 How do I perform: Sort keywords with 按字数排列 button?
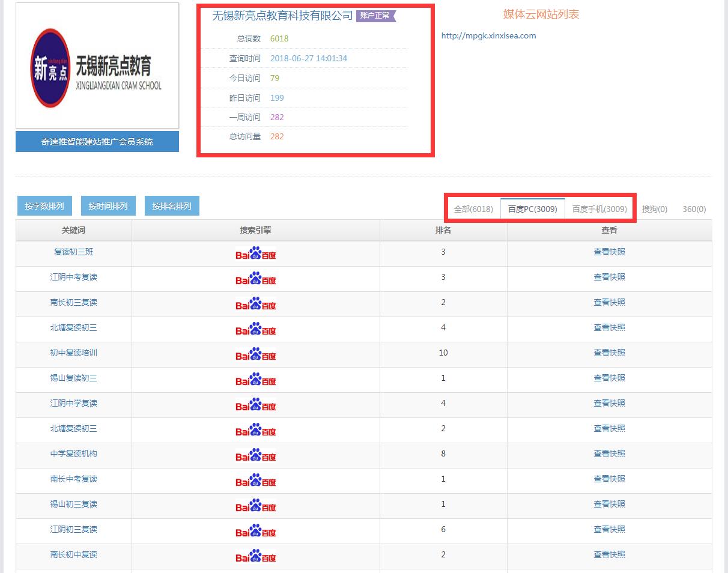tap(44, 206)
